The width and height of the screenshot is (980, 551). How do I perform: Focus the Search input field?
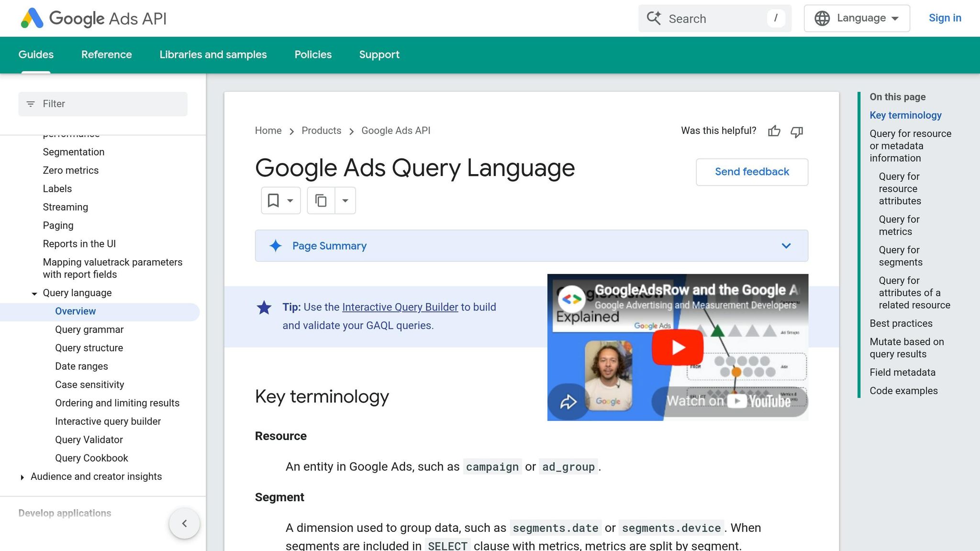pyautogui.click(x=715, y=19)
